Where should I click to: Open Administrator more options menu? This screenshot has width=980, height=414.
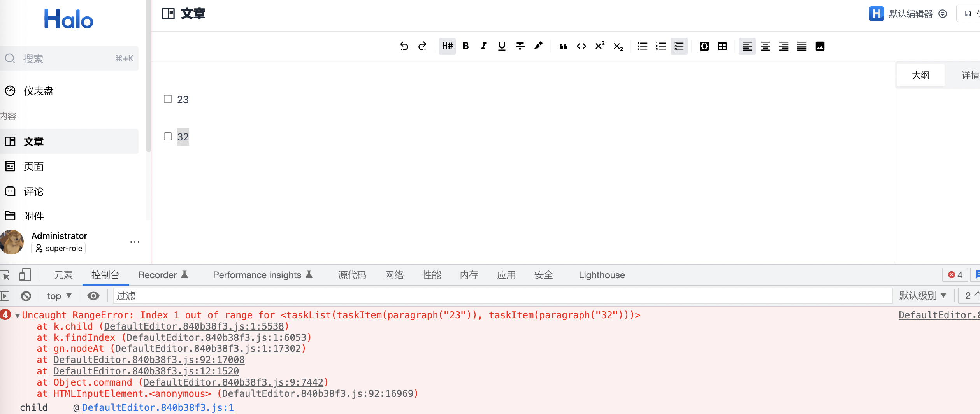coord(135,242)
